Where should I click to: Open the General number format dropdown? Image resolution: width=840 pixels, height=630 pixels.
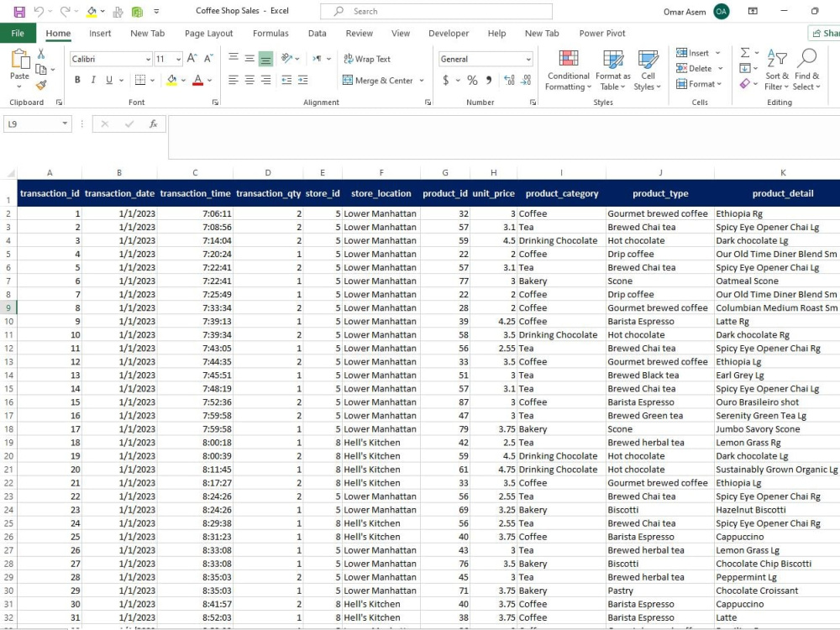click(528, 59)
